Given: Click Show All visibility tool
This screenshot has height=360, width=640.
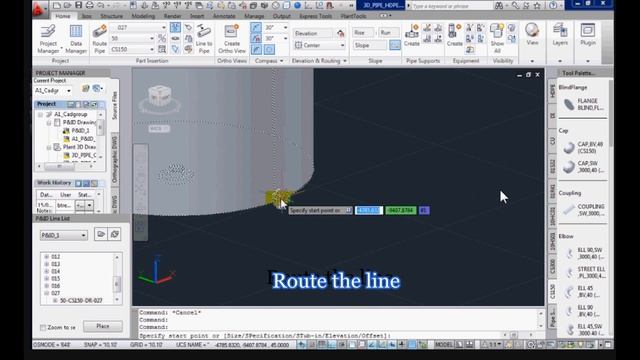Looking at the screenshot, I should pyautogui.click(x=497, y=38).
